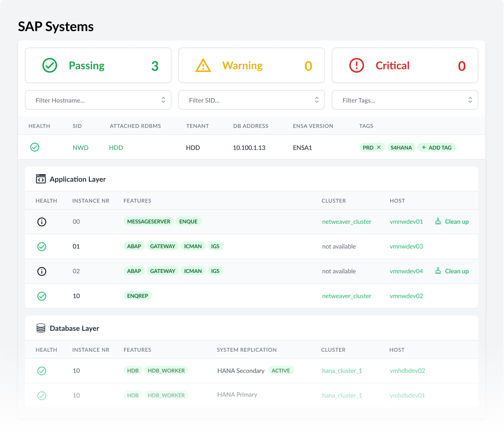
Task: Click the Application Layer code window icon
Action: point(41,179)
